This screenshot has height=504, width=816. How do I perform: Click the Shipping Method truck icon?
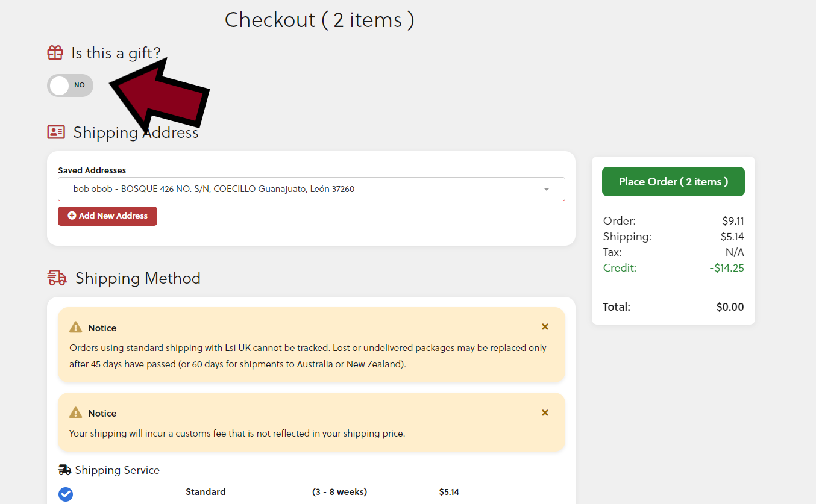pyautogui.click(x=57, y=278)
